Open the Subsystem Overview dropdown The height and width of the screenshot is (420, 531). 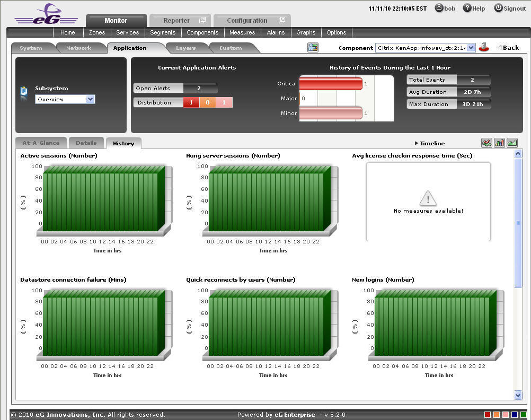pyautogui.click(x=90, y=99)
